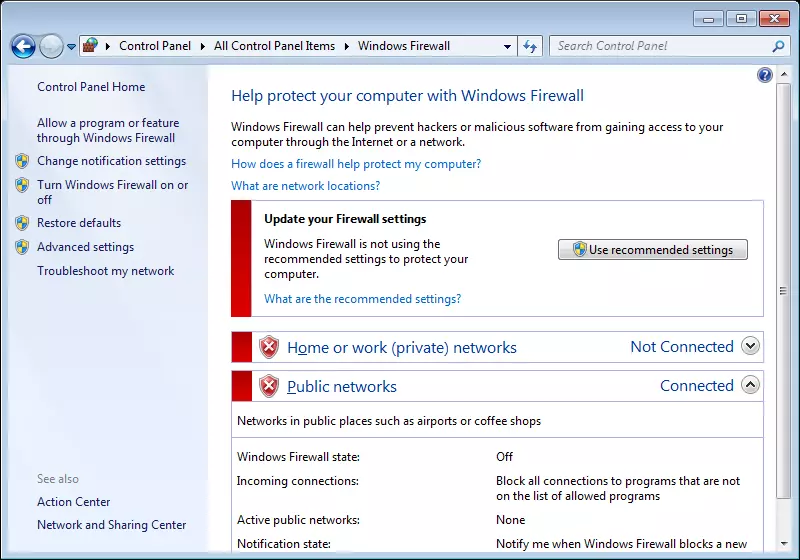Expand the arrow before Control Panel breadcrumb
800x560 pixels.
point(108,46)
